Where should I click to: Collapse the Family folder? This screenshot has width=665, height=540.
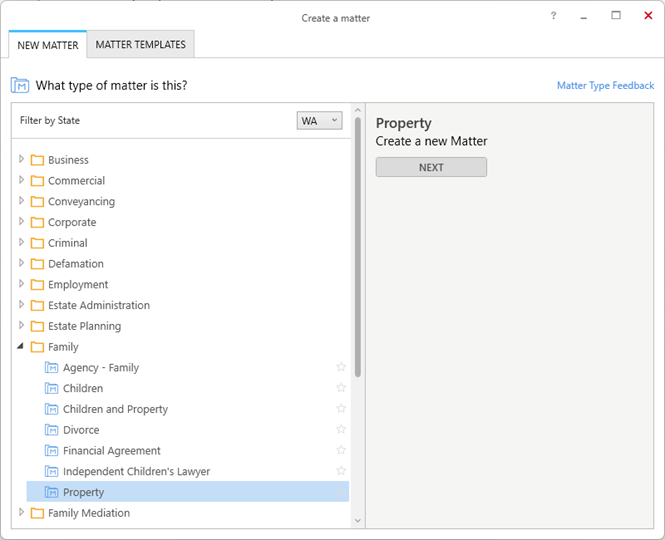click(x=20, y=347)
